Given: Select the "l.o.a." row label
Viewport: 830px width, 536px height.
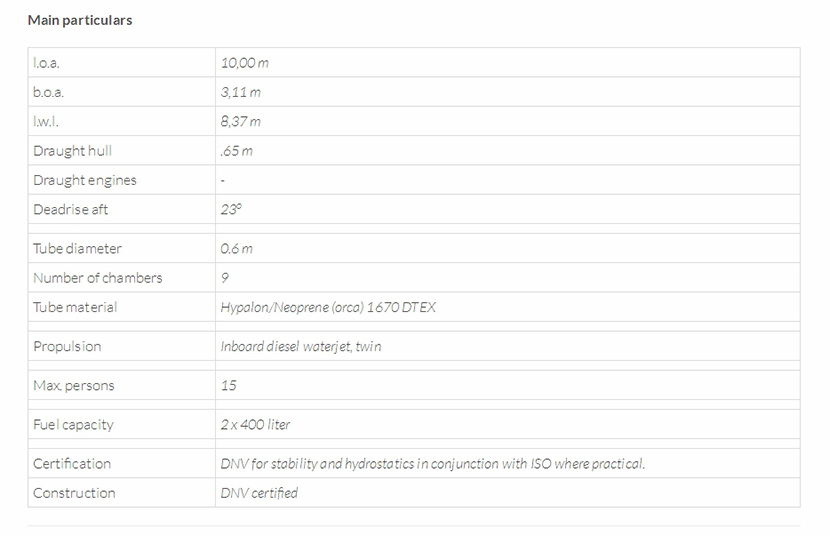Looking at the screenshot, I should click(48, 63).
